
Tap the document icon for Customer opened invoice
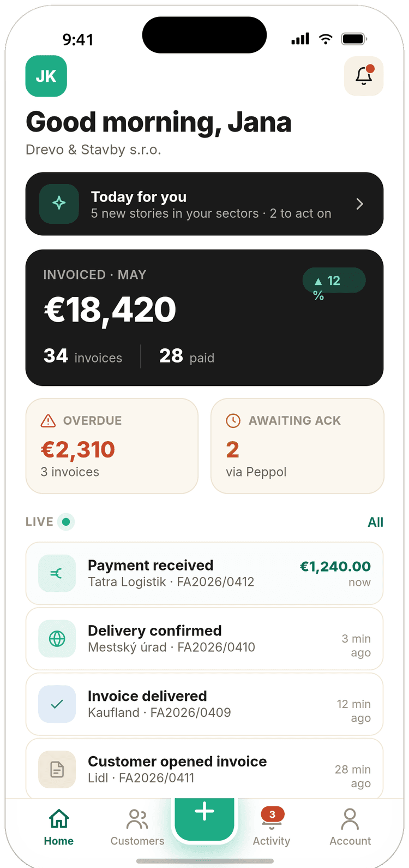pyautogui.click(x=57, y=770)
